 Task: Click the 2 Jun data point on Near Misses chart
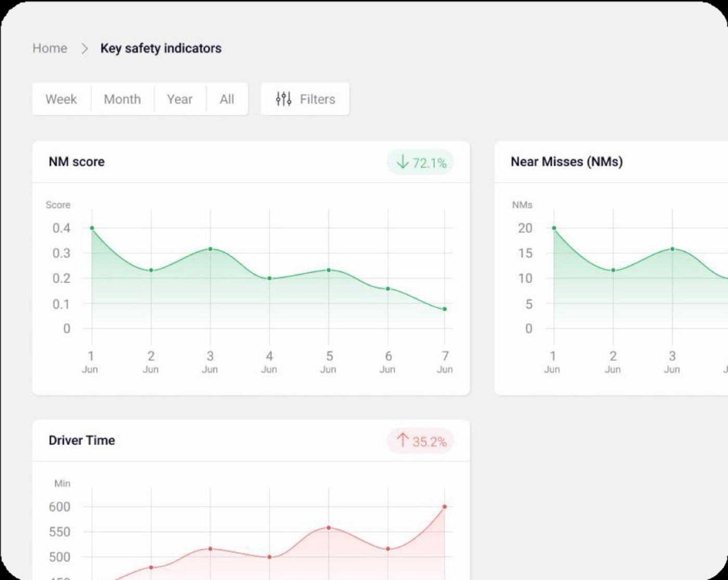pos(613,270)
